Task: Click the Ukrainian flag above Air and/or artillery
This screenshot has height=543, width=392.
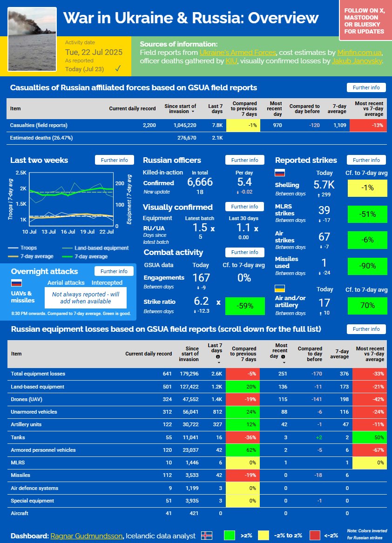Action: coord(279,289)
